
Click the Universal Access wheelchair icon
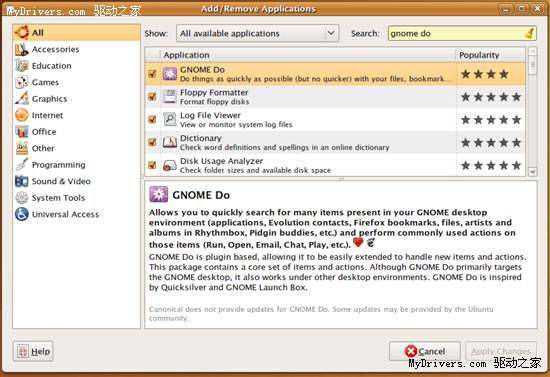point(21,214)
